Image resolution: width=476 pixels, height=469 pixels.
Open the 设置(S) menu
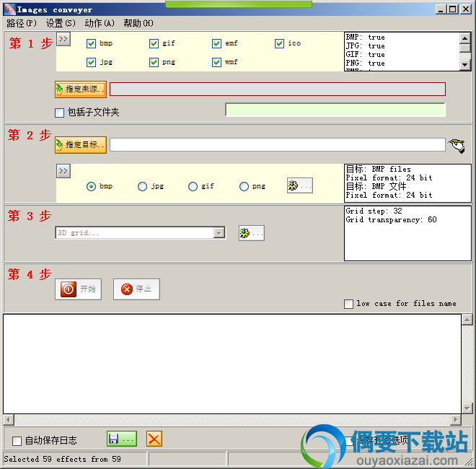tap(61, 23)
